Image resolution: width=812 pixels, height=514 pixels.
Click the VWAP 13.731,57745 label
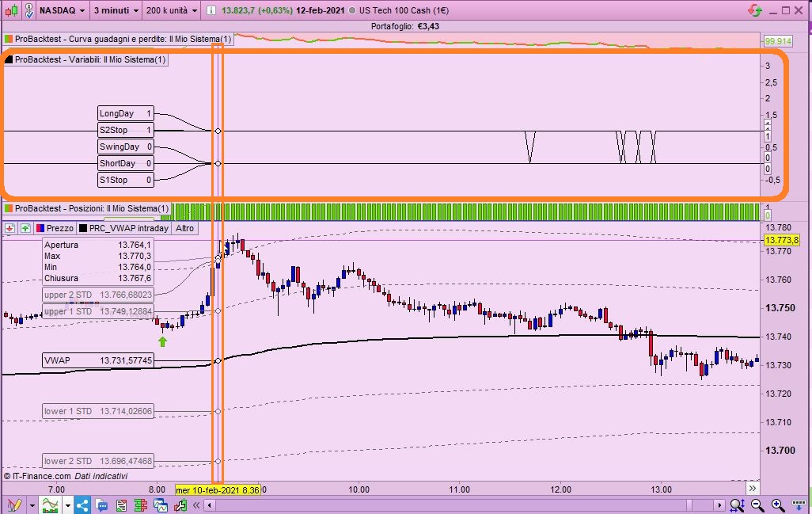98,360
